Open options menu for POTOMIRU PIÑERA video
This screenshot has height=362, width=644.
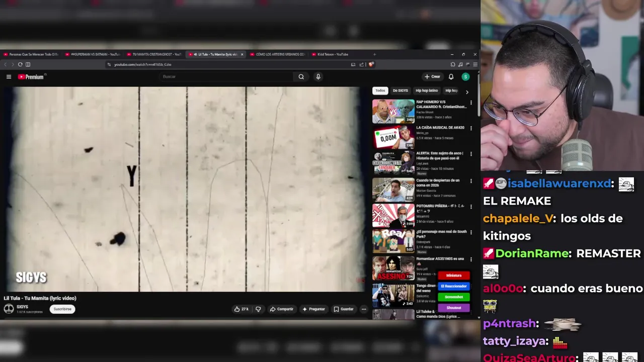coord(471,207)
